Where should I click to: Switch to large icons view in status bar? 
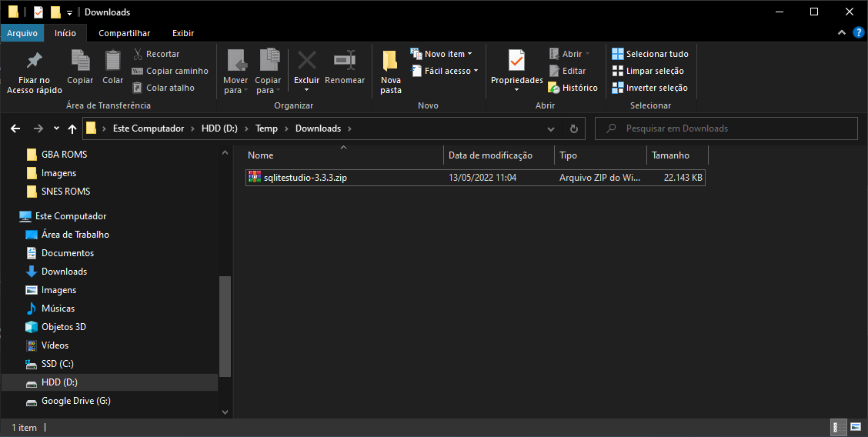(x=856, y=427)
